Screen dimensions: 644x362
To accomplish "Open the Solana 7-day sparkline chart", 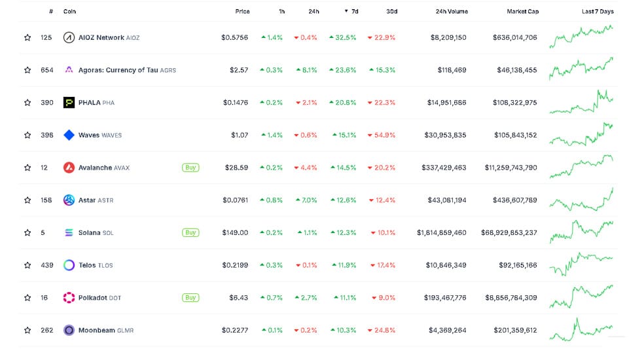I will (581, 232).
